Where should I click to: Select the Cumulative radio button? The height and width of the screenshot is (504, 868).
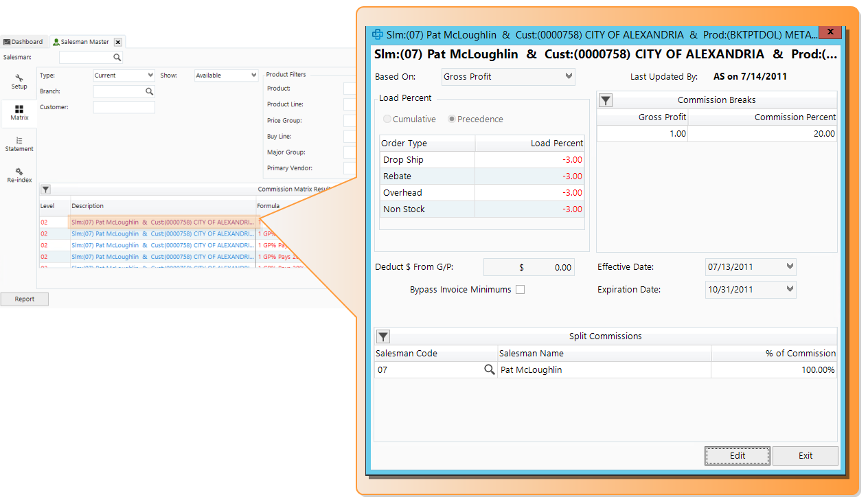click(386, 119)
